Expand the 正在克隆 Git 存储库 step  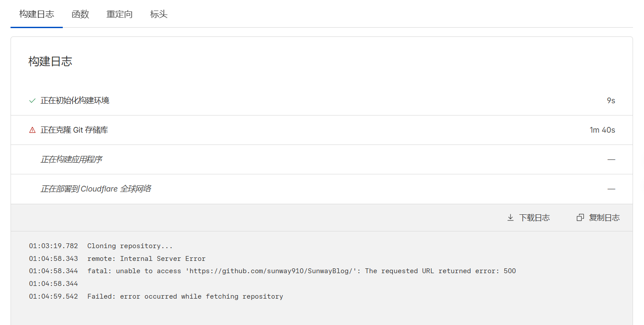click(x=74, y=130)
